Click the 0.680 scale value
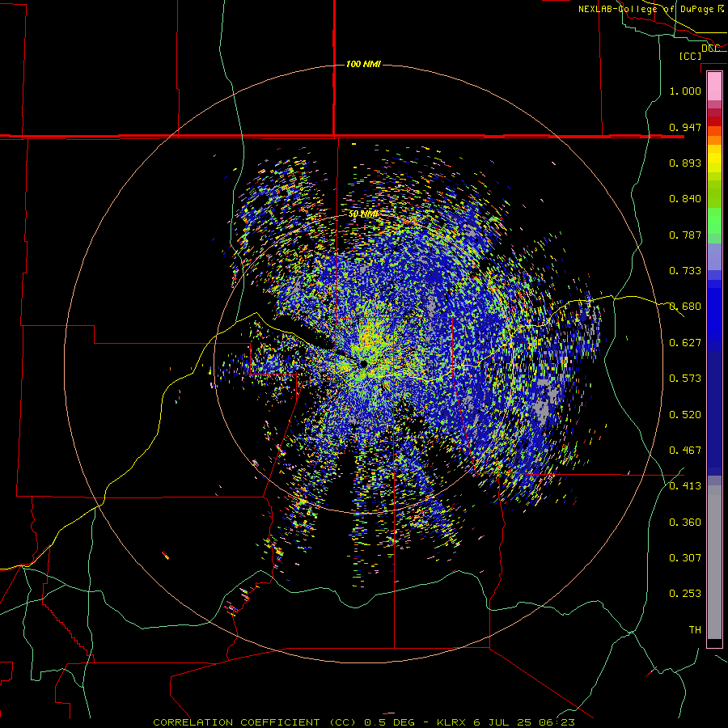728x728 pixels. coord(685,307)
